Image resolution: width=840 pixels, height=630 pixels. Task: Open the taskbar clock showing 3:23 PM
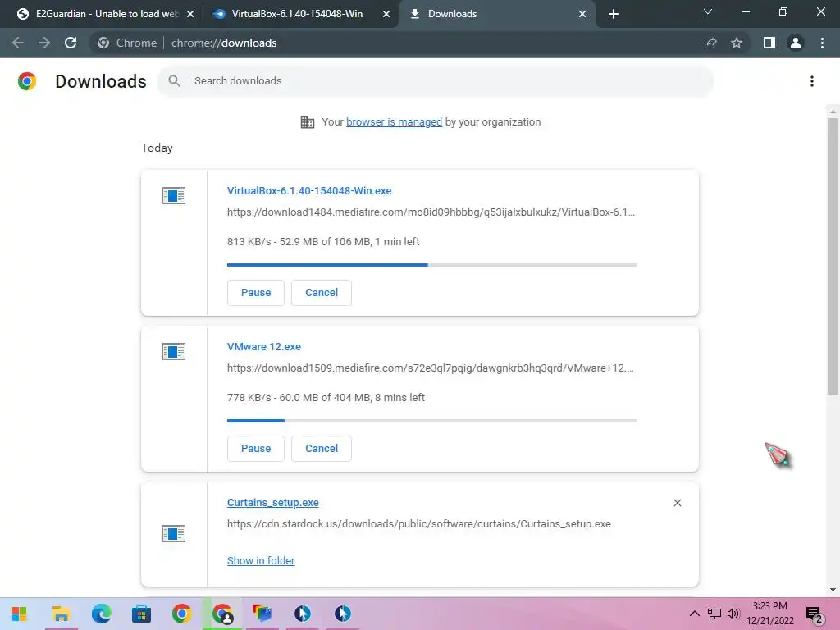tap(769, 614)
